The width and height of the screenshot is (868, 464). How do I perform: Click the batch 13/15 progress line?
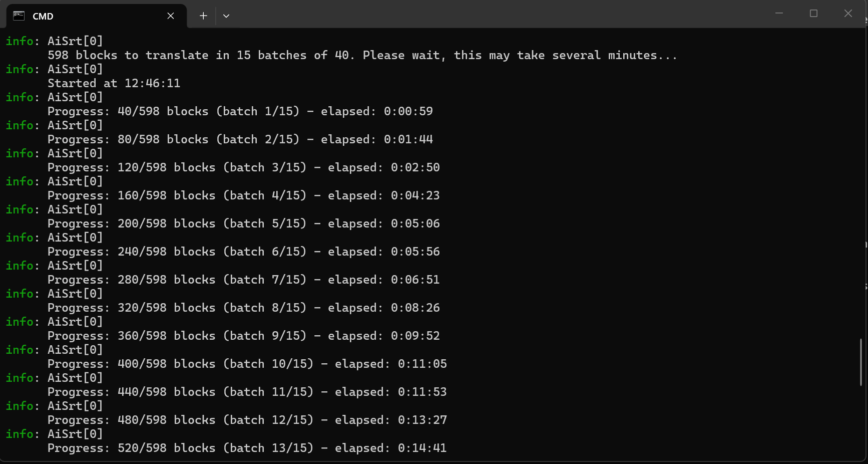click(247, 448)
